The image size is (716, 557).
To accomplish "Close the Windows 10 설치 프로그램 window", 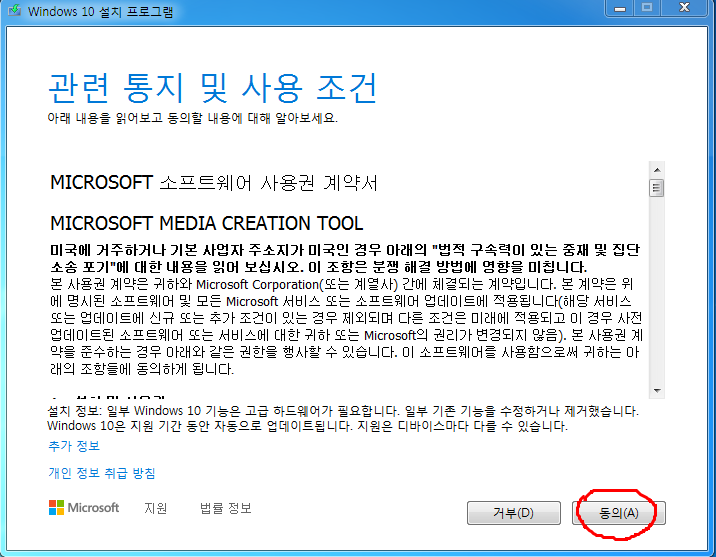I will (x=684, y=8).
